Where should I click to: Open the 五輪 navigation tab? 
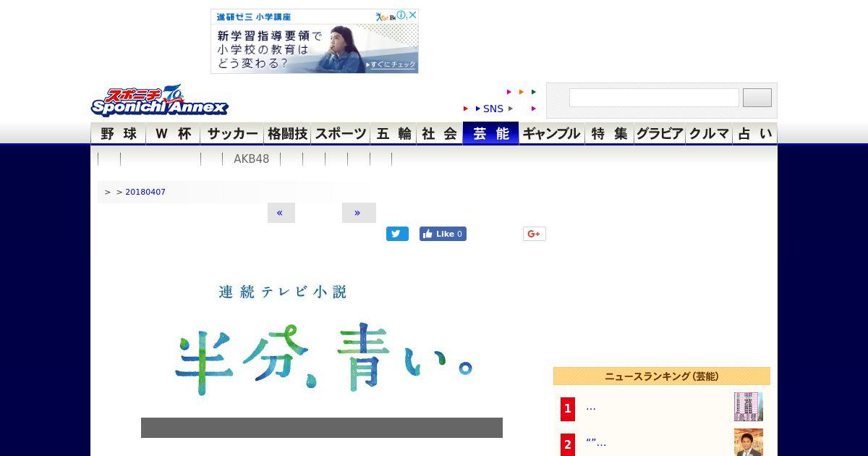(393, 134)
